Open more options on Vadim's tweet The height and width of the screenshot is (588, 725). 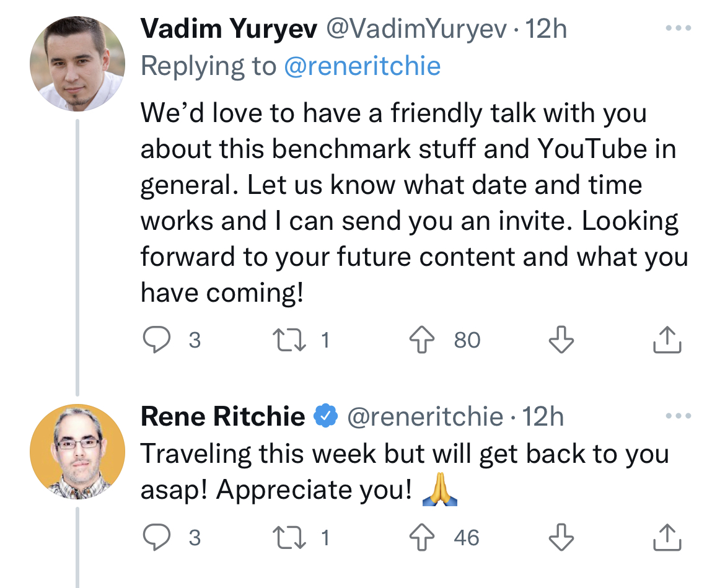point(677,29)
